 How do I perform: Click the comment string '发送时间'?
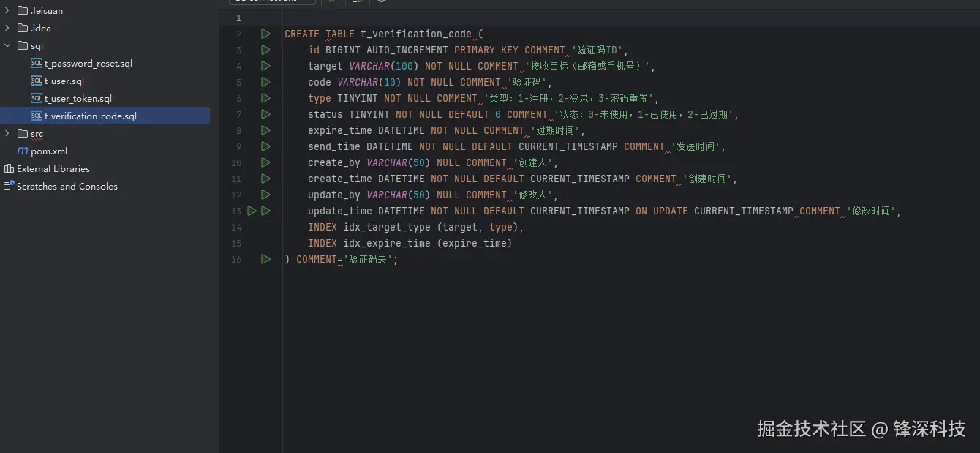pos(697,146)
